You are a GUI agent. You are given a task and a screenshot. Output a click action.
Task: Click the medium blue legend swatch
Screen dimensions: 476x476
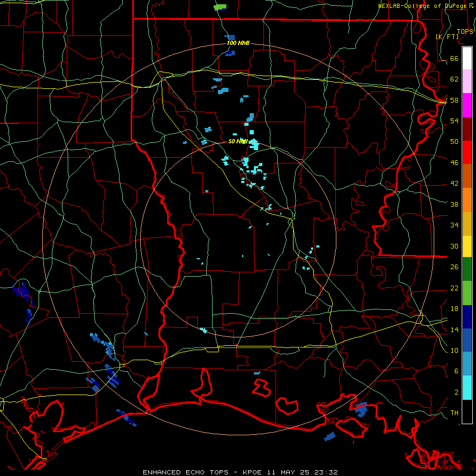(x=467, y=340)
